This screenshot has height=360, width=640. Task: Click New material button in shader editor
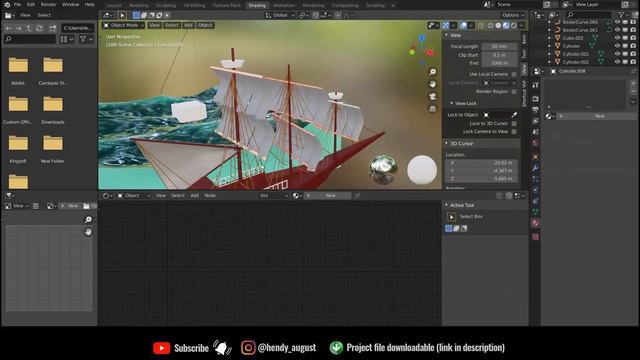328,196
